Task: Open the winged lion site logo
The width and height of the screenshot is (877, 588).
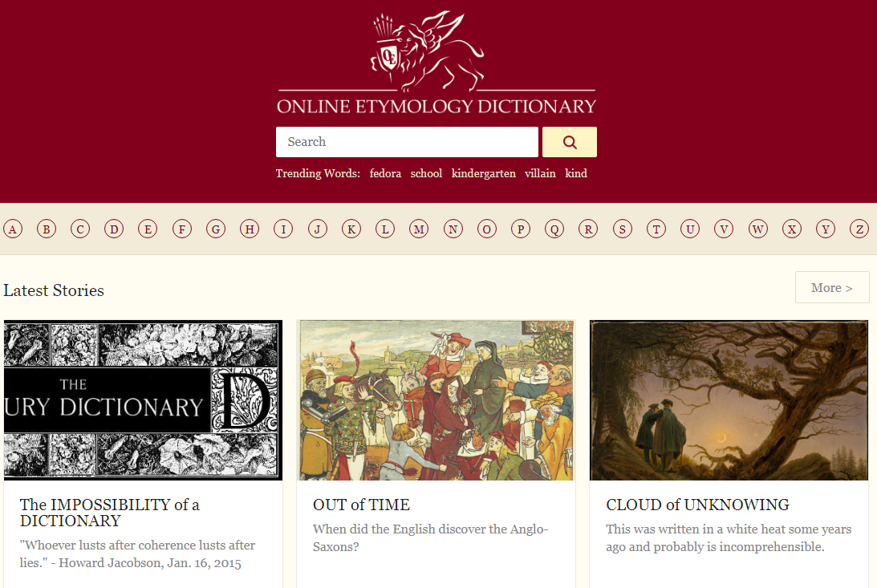Action: 428,51
